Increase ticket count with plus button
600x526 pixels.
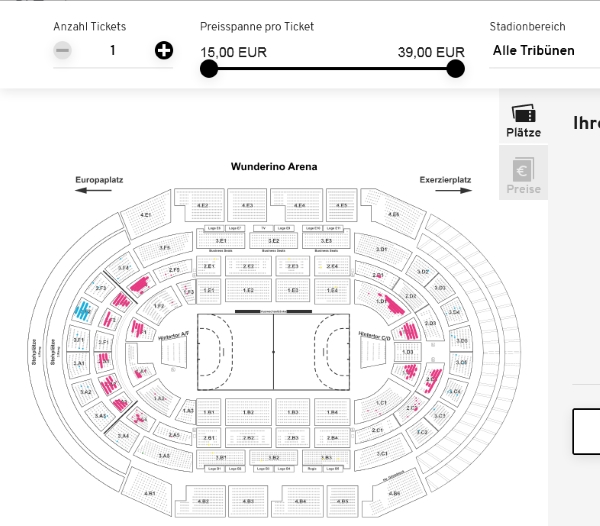coord(164,50)
